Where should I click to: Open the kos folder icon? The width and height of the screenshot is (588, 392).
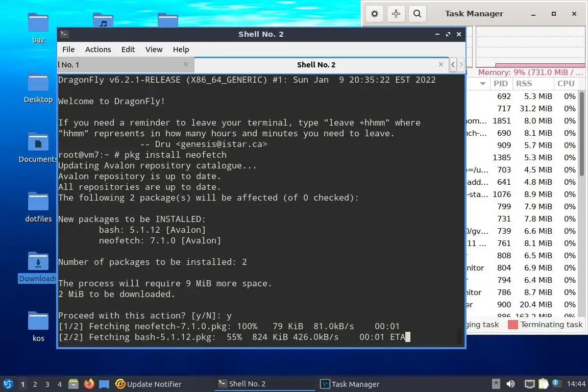[x=38, y=326]
